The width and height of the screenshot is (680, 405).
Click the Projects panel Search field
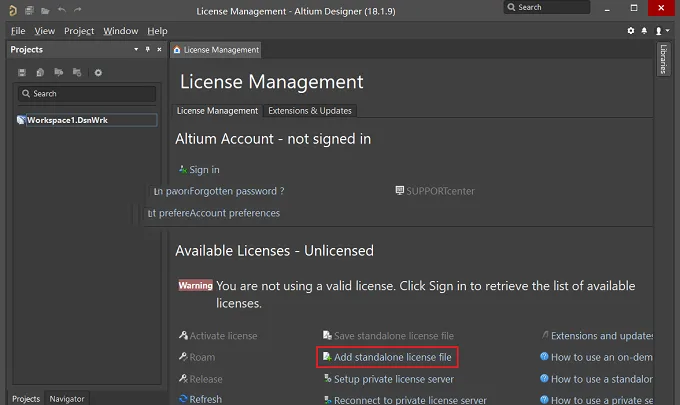(x=87, y=94)
